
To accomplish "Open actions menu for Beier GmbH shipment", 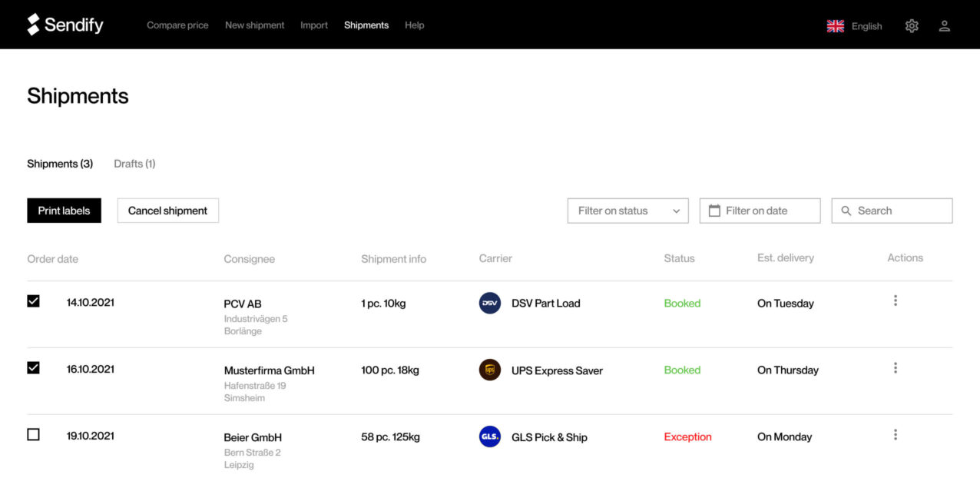I will [896, 435].
